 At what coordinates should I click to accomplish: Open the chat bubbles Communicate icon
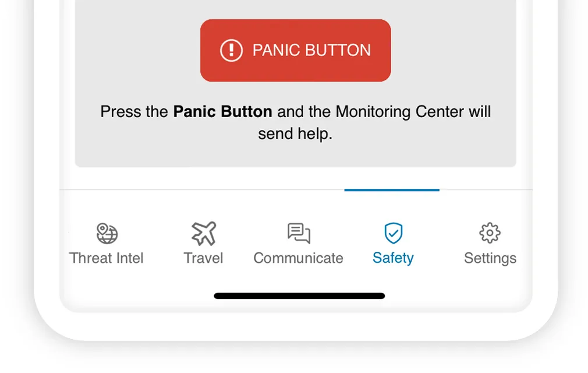coord(299,233)
